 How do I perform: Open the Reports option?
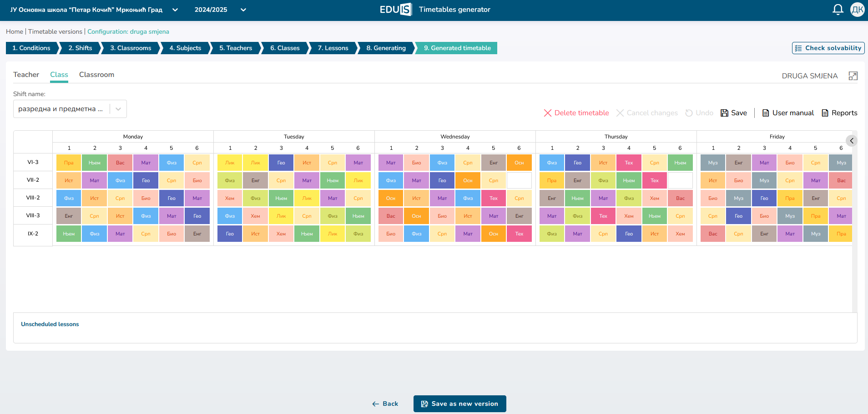point(839,113)
